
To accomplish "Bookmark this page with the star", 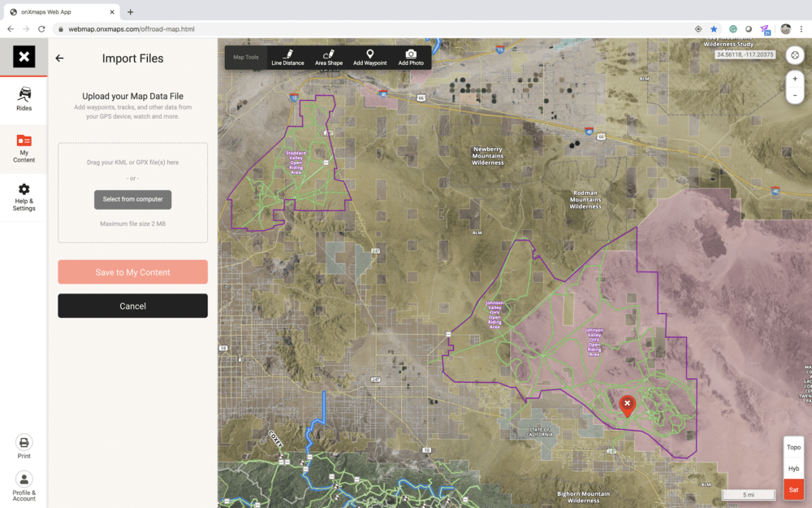I will 714,29.
